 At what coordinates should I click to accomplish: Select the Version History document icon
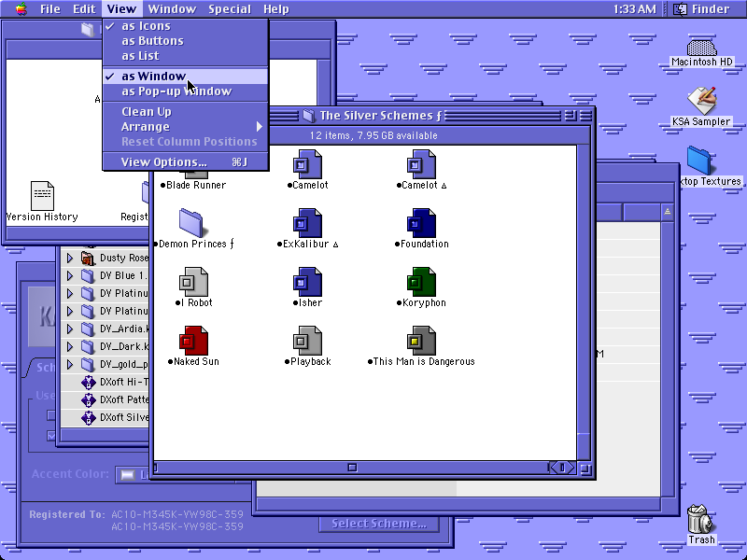point(42,195)
